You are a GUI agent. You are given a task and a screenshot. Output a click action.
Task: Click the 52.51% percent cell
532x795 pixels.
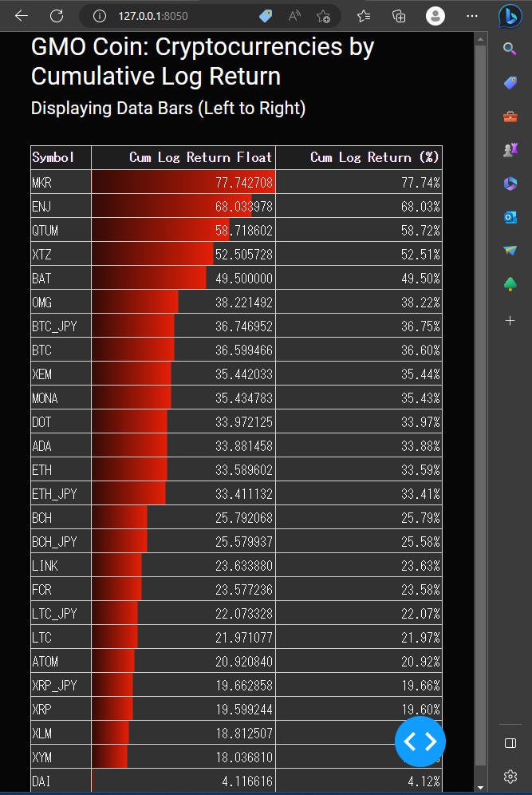359,254
